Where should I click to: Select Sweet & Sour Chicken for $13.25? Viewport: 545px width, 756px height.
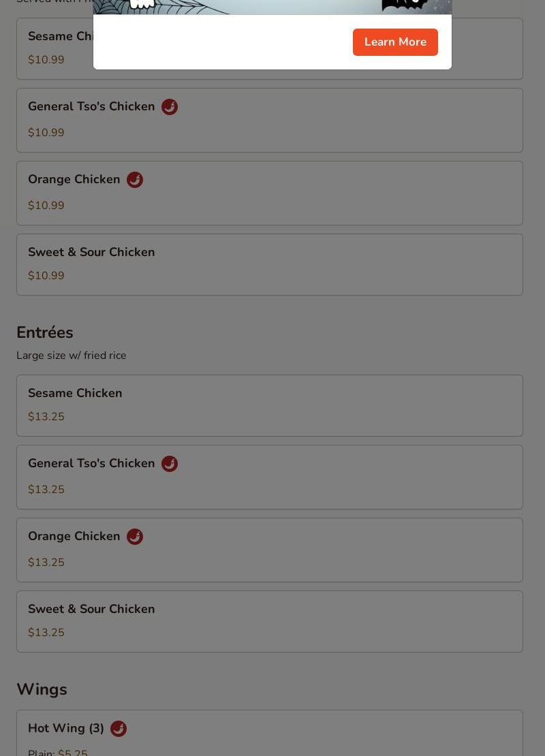tap(270, 621)
